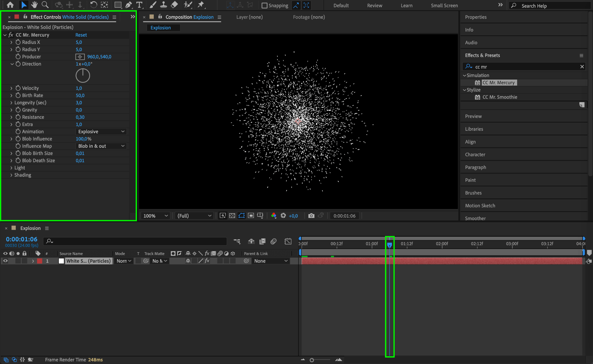Select the Pen tool
Viewport: 593px width, 364px height.
tap(129, 5)
